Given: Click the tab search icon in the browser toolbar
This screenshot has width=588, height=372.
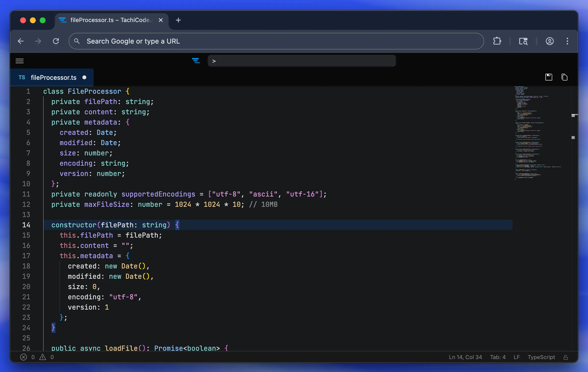Looking at the screenshot, I should pyautogui.click(x=523, y=41).
